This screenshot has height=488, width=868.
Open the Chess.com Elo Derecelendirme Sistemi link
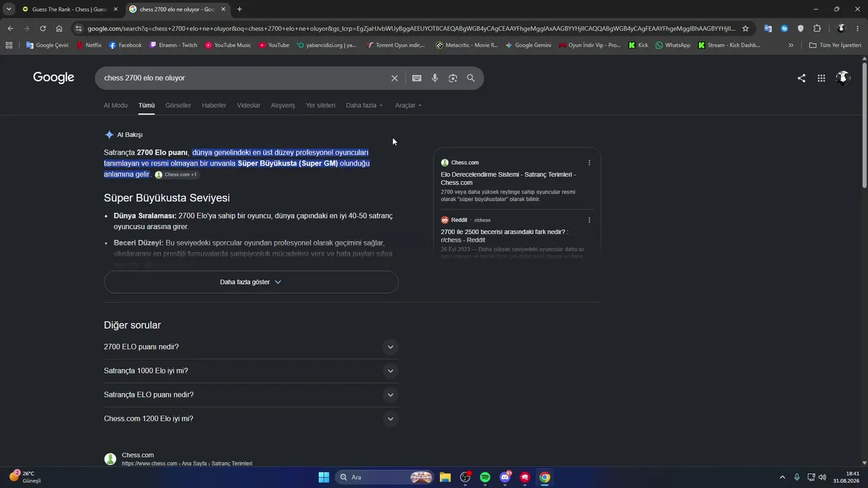coord(509,179)
